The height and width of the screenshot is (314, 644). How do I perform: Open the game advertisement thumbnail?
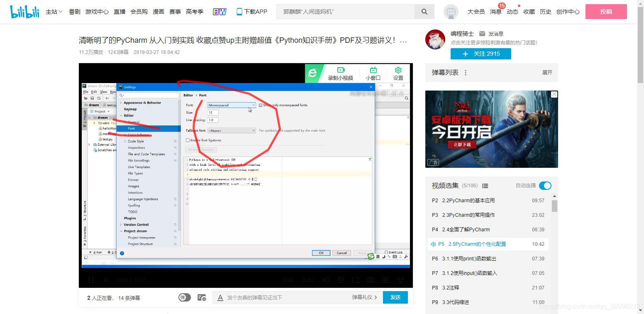coord(491,129)
